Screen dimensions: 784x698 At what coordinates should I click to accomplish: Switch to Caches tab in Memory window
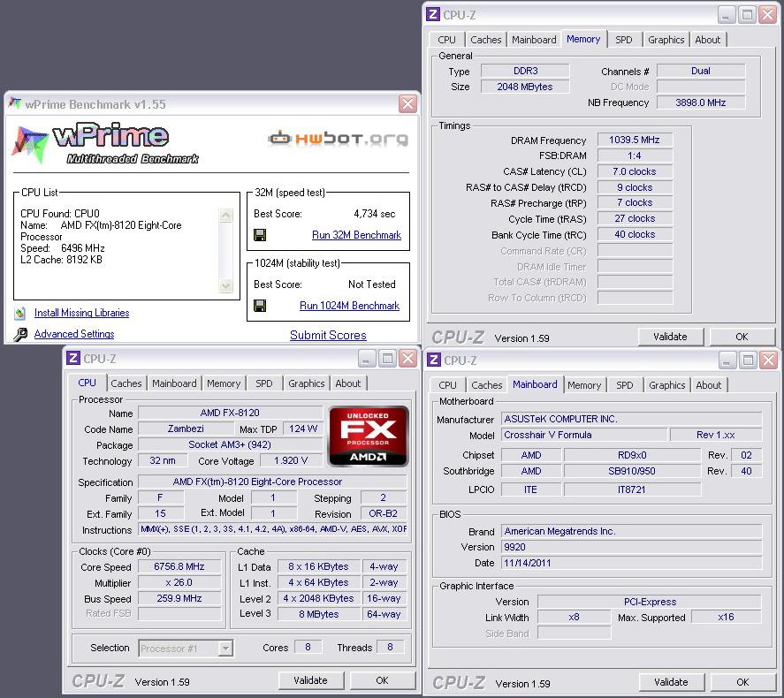(485, 40)
